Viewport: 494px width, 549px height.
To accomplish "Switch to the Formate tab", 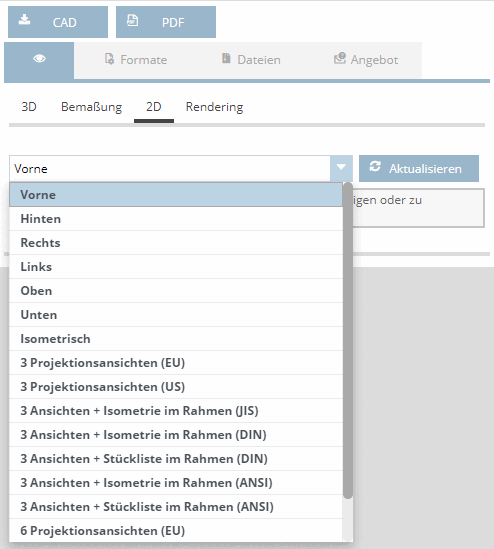I will (136, 60).
